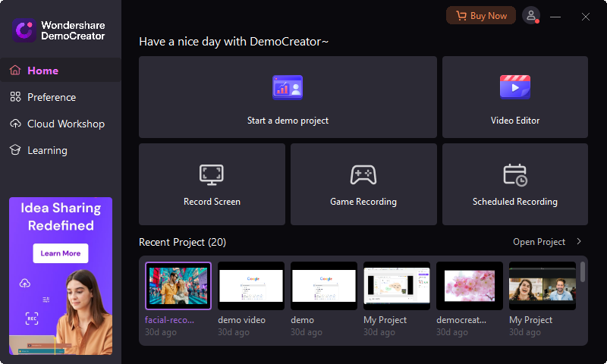Open the Learning graduation cap icon
This screenshot has width=607, height=364.
click(15, 150)
